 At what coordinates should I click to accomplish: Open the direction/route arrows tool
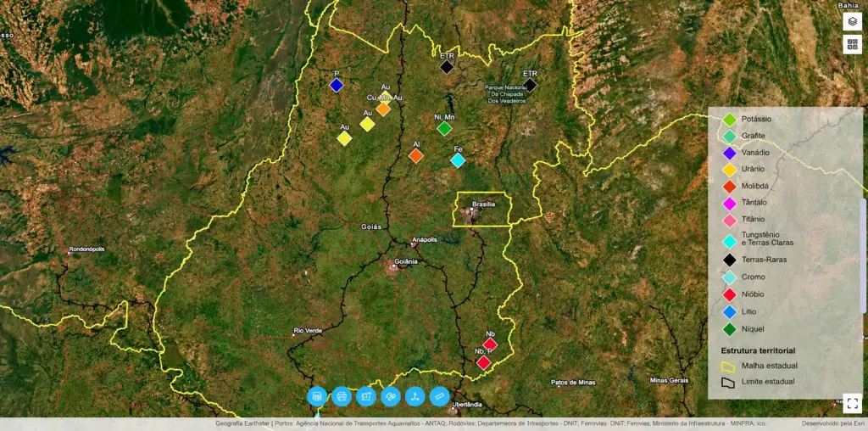[415, 396]
